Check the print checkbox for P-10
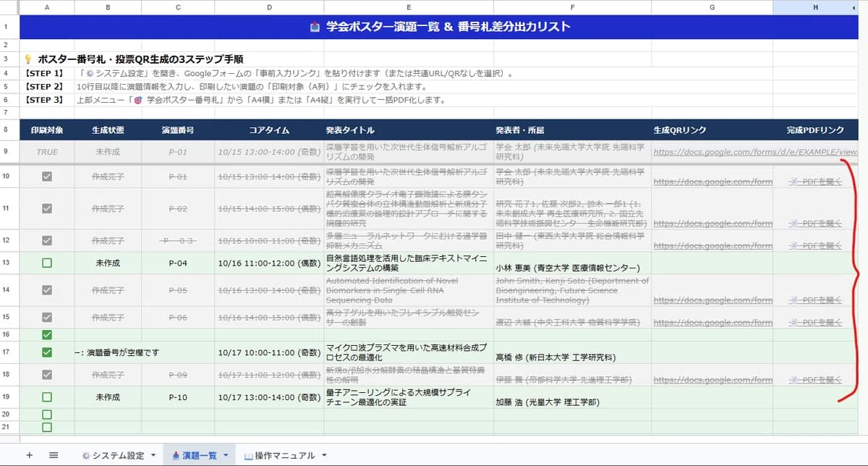This screenshot has height=466, width=868. (47, 397)
